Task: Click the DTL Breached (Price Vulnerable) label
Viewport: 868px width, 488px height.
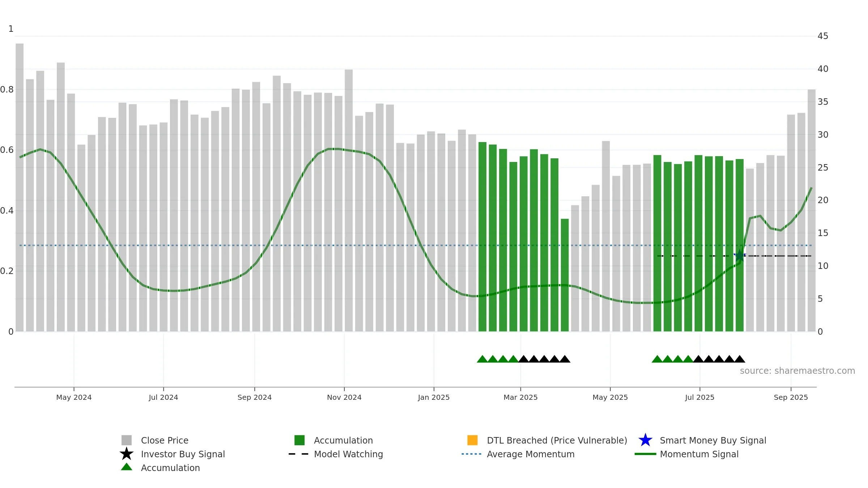Action: point(557,440)
